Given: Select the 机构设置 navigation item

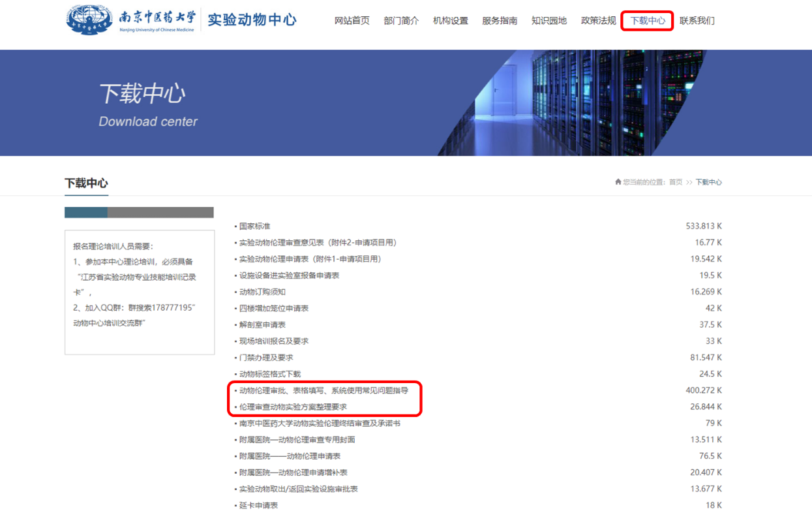Looking at the screenshot, I should (450, 21).
